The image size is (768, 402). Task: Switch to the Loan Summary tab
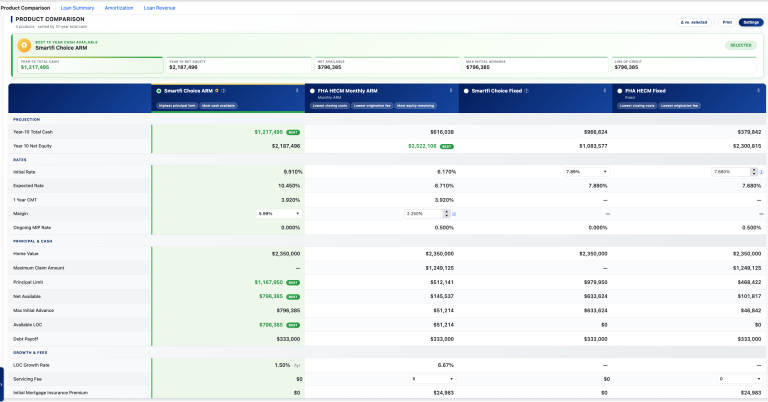click(x=77, y=8)
